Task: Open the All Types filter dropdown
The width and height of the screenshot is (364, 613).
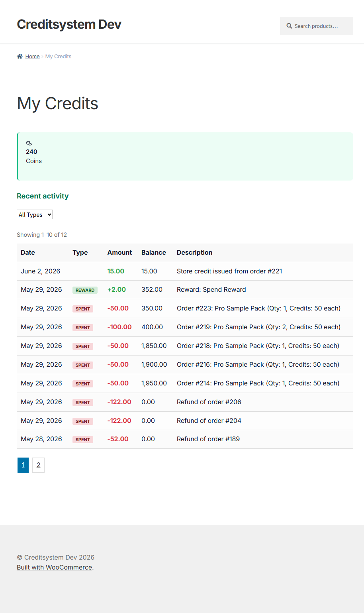Action: pos(35,214)
